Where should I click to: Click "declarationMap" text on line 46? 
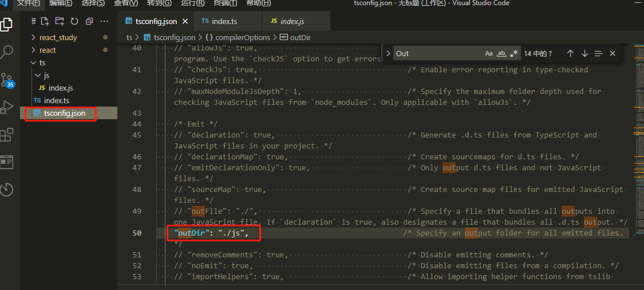click(x=222, y=156)
